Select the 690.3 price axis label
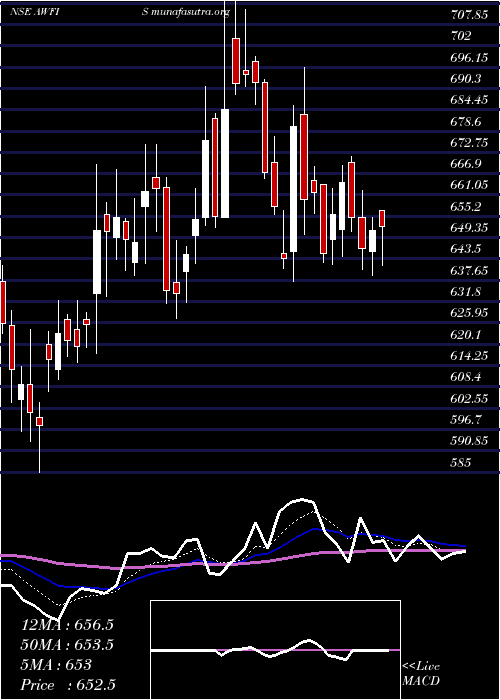The image size is (500, 700). [466, 79]
